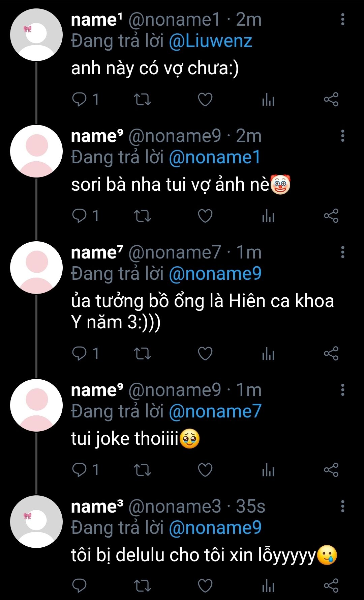Viewport: 364px width, 600px height.
Task: Like the 'sori bà nha' tweet
Action: point(205,216)
